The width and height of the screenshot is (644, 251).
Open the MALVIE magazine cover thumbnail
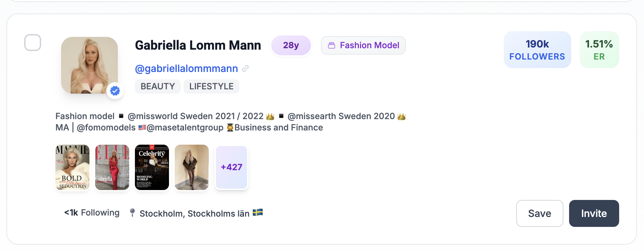(x=72, y=167)
